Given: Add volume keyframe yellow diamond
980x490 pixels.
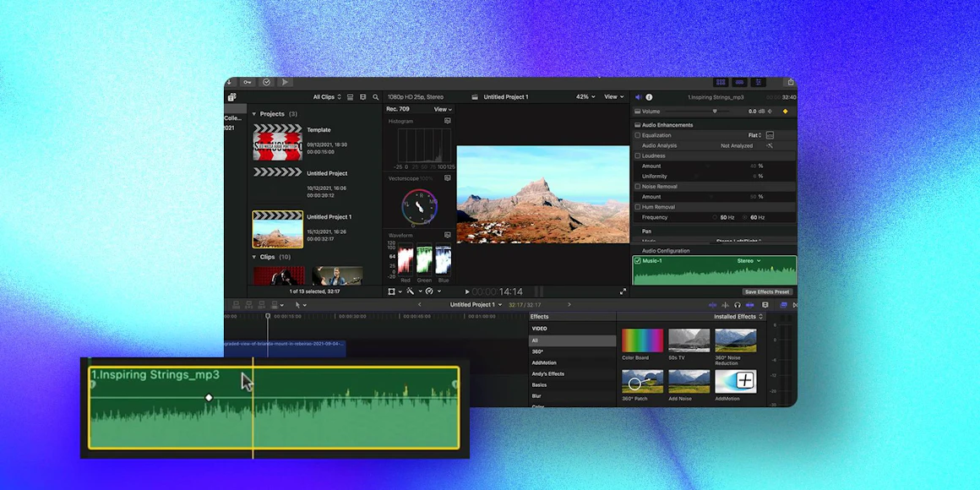Looking at the screenshot, I should click(786, 112).
